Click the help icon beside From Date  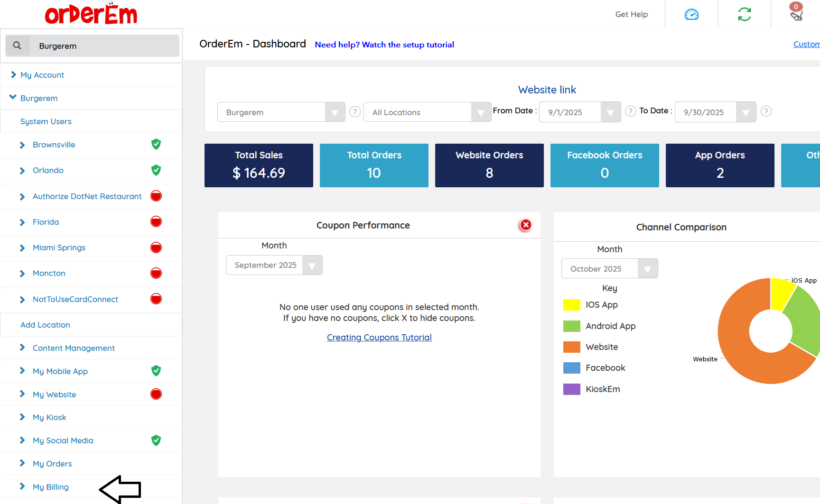pos(630,111)
